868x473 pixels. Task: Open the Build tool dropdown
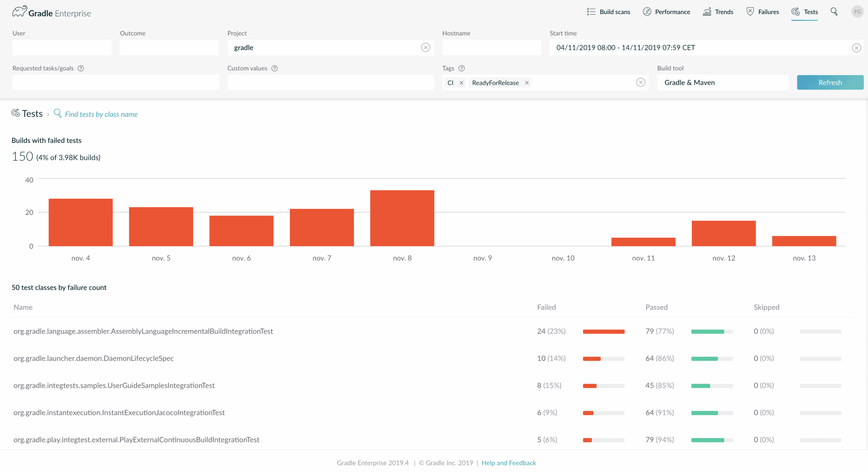pyautogui.click(x=723, y=82)
